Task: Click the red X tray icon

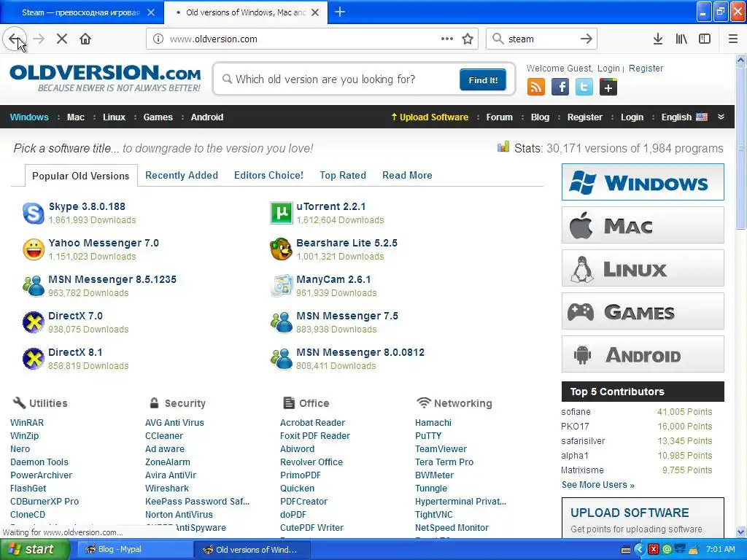Action: click(x=654, y=550)
